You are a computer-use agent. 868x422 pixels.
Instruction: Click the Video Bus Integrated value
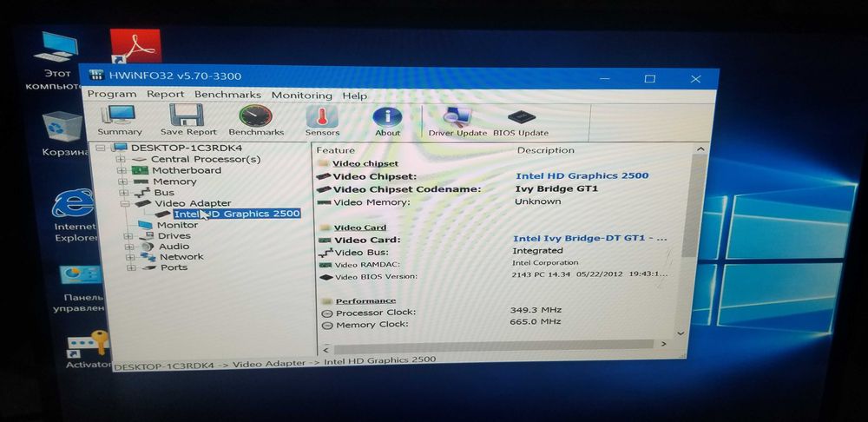(x=537, y=251)
